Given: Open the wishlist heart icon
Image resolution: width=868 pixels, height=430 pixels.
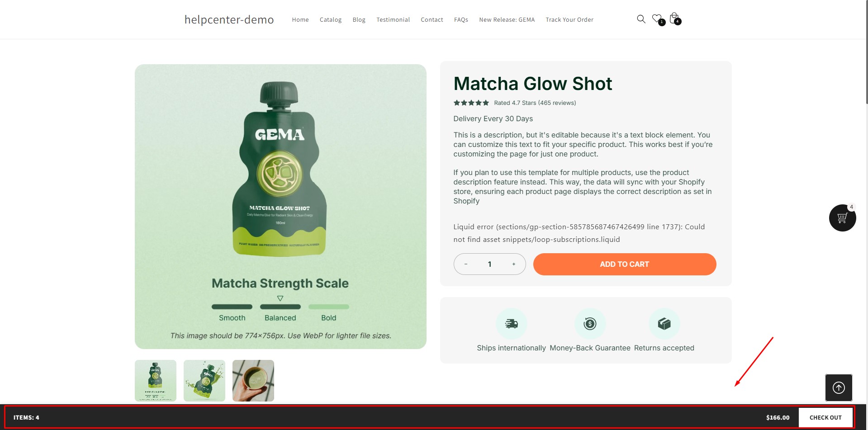Looking at the screenshot, I should pos(657,19).
